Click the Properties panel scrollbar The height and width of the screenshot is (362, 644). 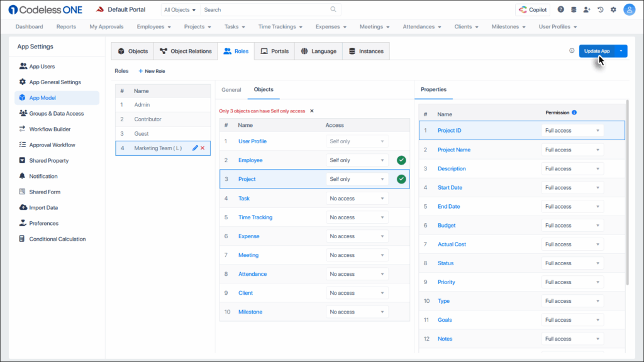point(627,192)
